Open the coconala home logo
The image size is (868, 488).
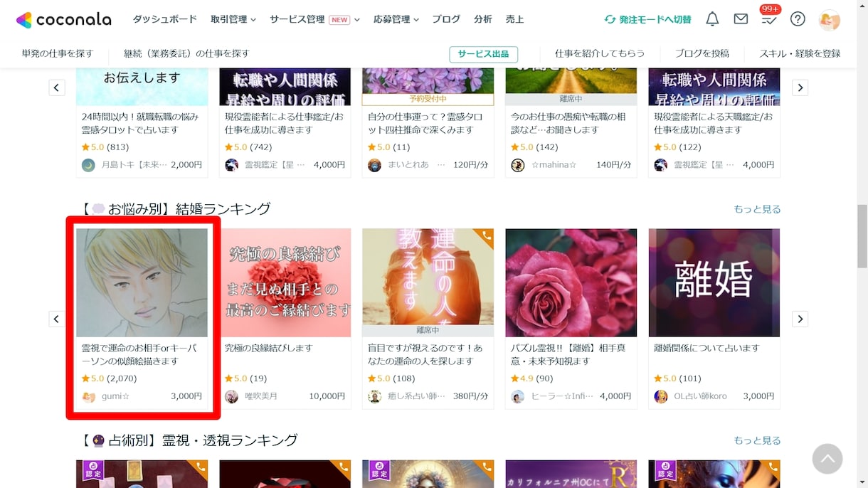[63, 19]
